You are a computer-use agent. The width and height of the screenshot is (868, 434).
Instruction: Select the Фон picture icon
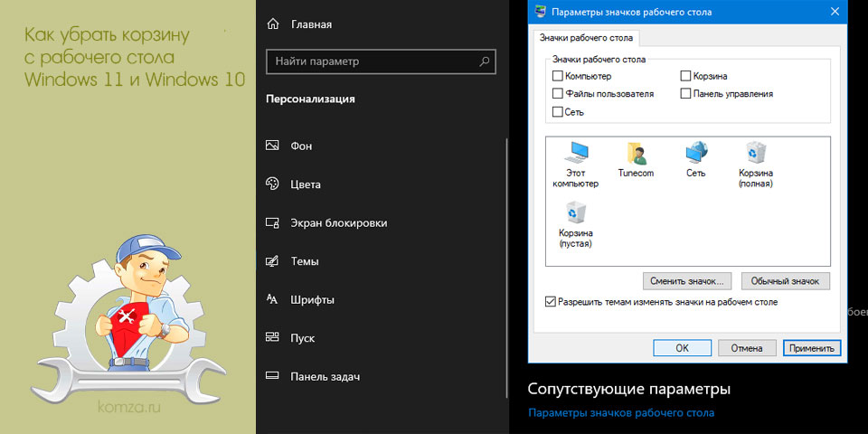(272, 146)
